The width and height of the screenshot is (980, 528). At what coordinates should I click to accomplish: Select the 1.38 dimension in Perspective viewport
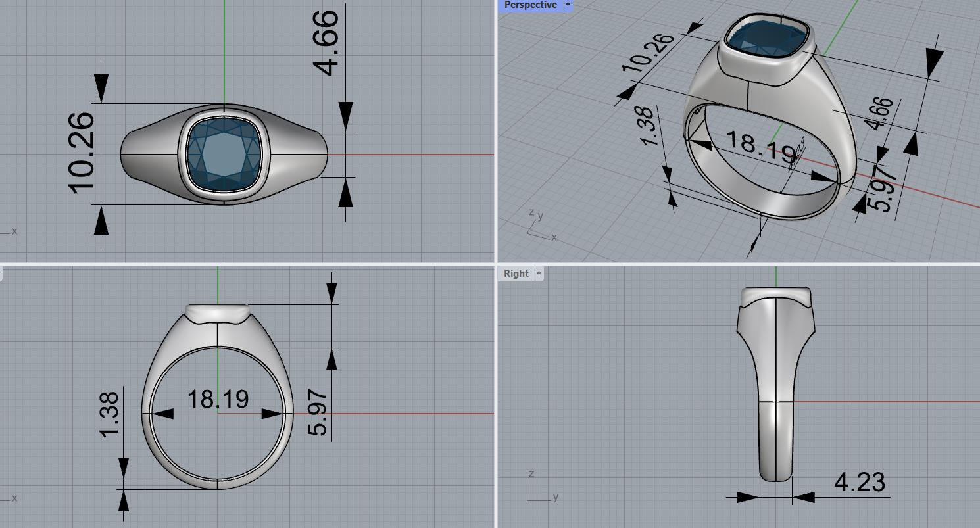point(648,126)
